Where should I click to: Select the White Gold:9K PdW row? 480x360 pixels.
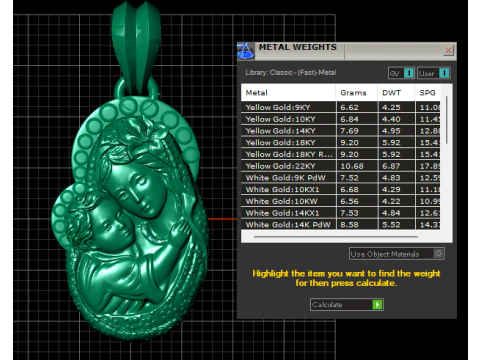[x=340, y=178]
